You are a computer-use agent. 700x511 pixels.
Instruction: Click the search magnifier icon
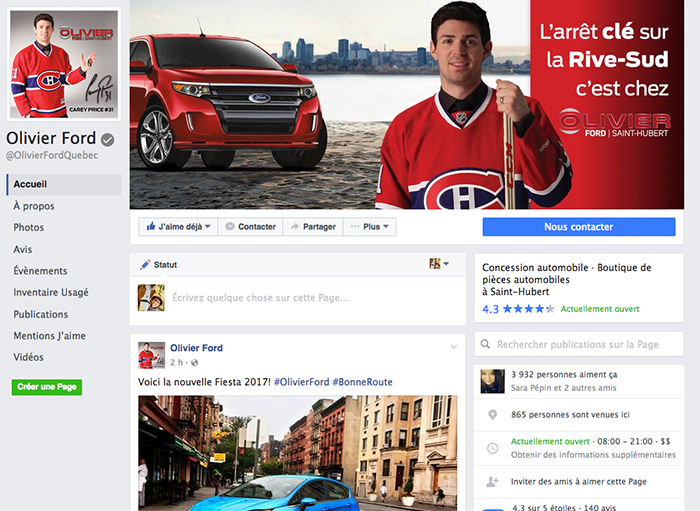coord(485,344)
